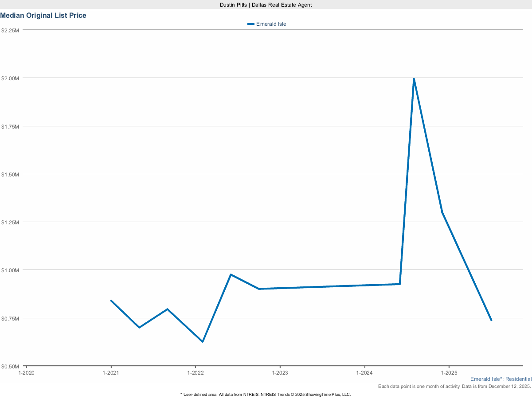Select the 1-2025 x-axis label
This screenshot has height=399, width=532.
point(449,373)
